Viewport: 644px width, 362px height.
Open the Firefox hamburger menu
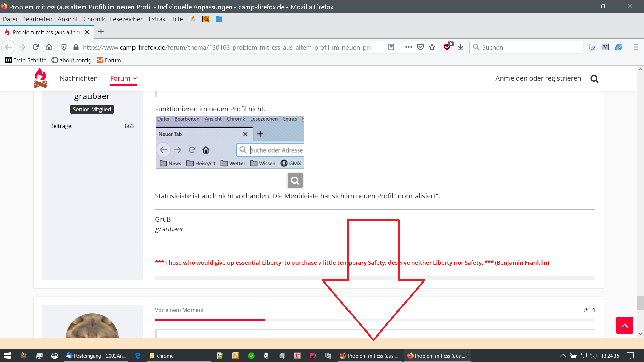(x=636, y=47)
